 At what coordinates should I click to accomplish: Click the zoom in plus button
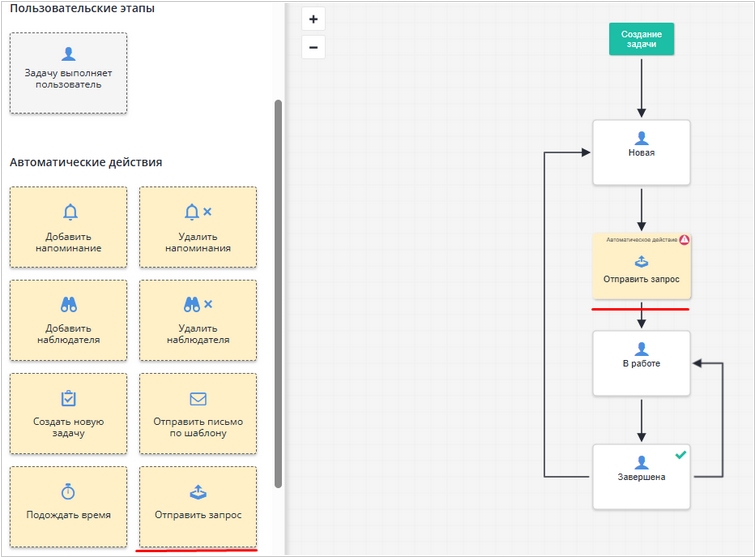(313, 19)
